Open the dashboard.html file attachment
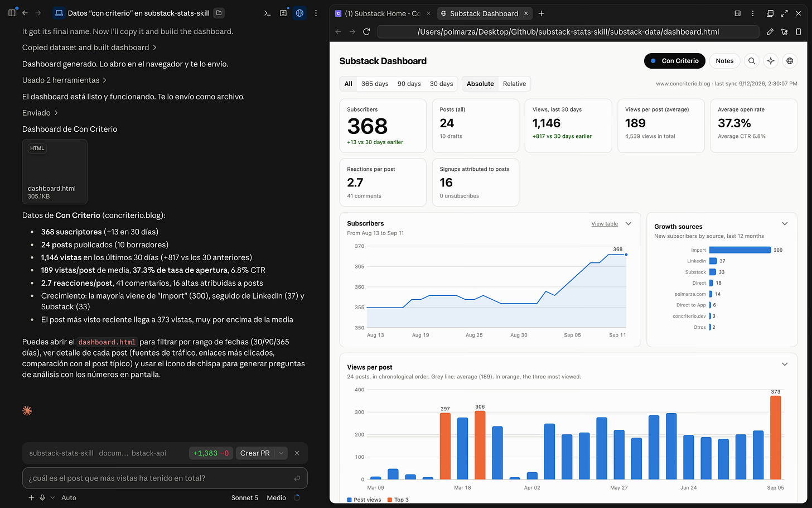The width and height of the screenshot is (812, 508). (x=55, y=171)
